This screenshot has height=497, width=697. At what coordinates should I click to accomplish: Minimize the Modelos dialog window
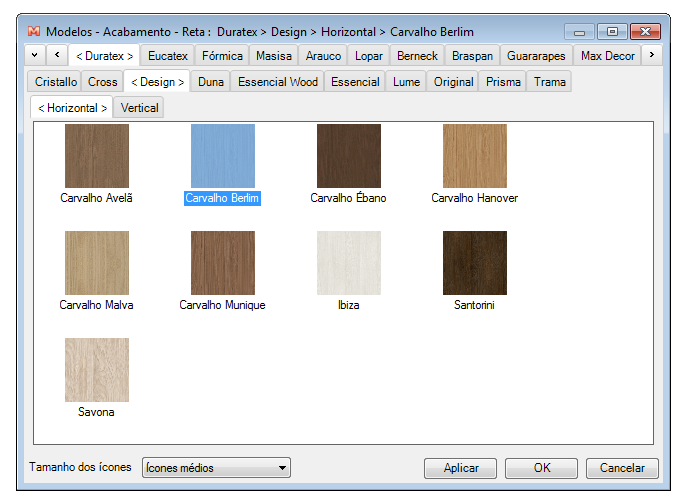pyautogui.click(x=579, y=32)
